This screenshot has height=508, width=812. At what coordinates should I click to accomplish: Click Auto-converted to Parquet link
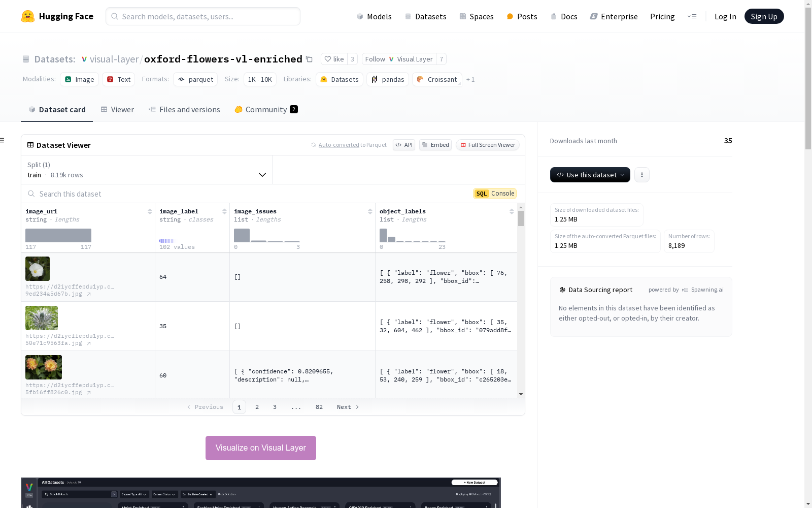pos(339,145)
